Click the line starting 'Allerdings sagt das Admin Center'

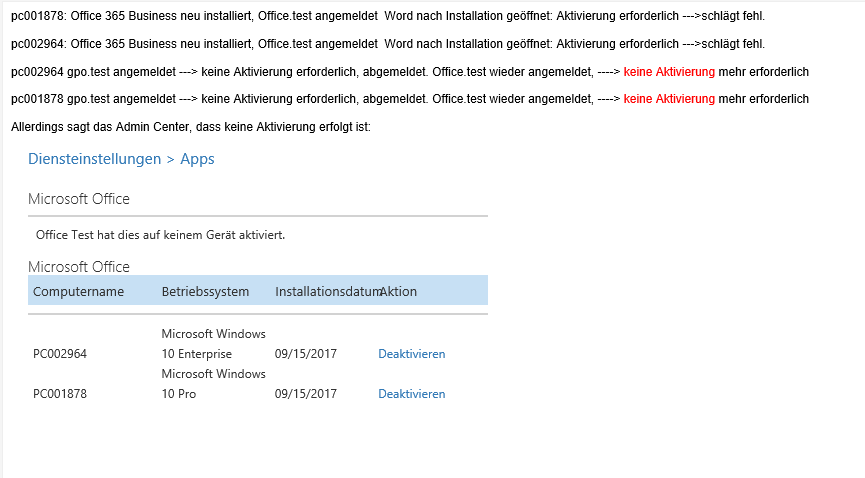tap(191, 127)
